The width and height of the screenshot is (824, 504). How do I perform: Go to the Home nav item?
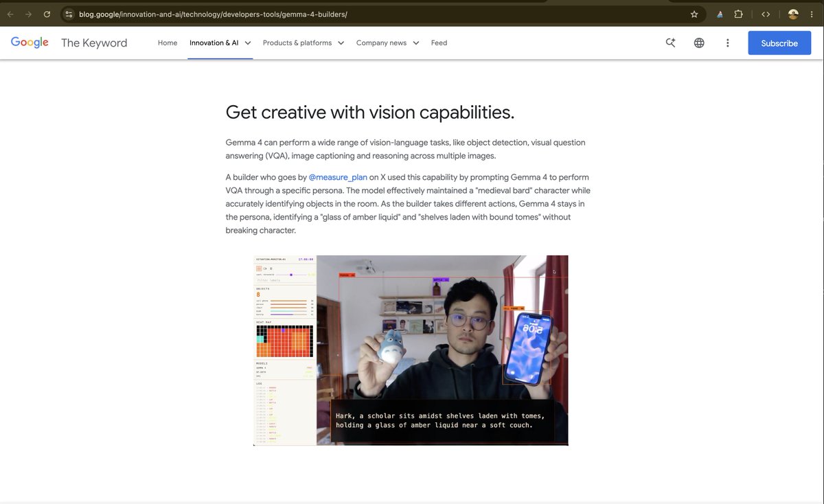pyautogui.click(x=168, y=43)
